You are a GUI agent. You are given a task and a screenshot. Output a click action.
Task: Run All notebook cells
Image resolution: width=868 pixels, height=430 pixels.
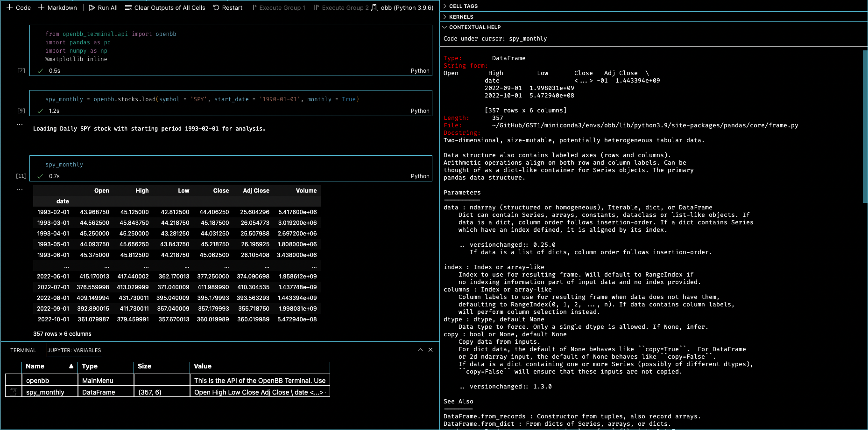tap(103, 7)
